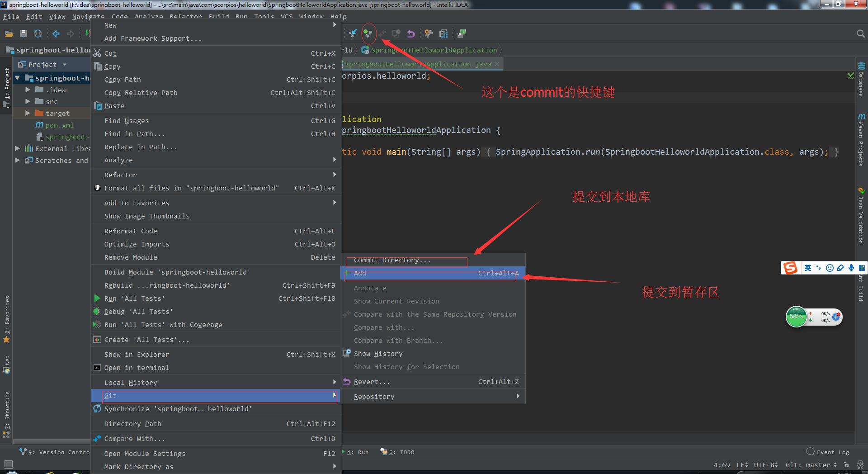Toggle the read-only lock icon in status bar

pyautogui.click(x=846, y=465)
